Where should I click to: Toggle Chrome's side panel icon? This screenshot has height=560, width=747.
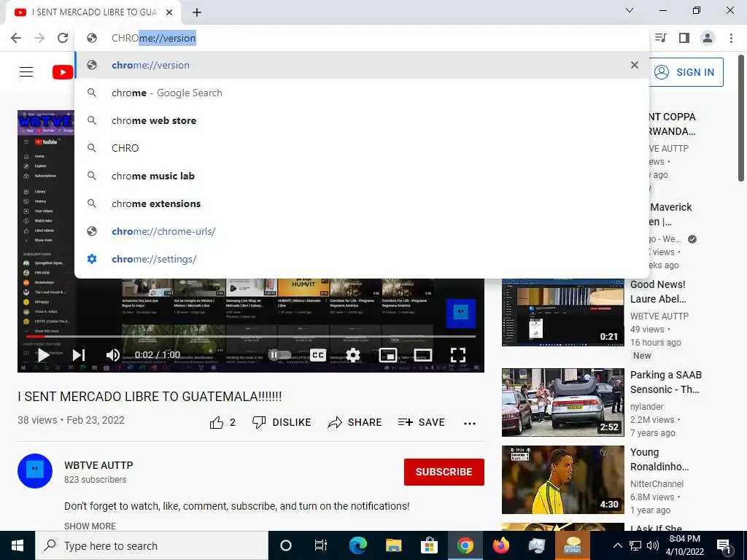684,38
